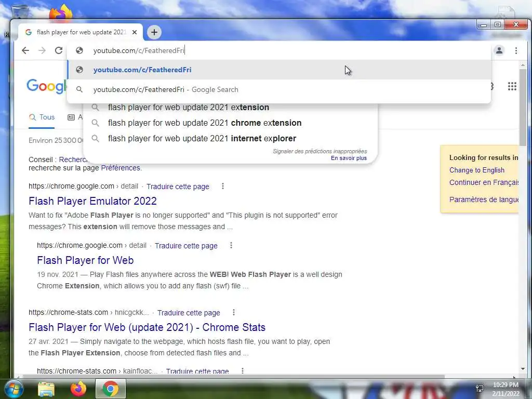The width and height of the screenshot is (532, 399).
Task: Click 'Traduire cette page' for hnicgckk result
Action: [x=189, y=313]
